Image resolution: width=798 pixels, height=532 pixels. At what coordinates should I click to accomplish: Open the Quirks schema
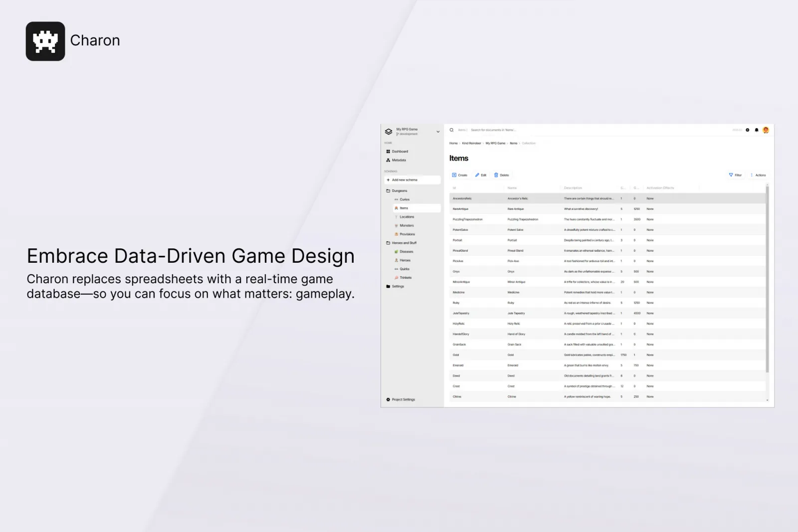pyautogui.click(x=404, y=269)
